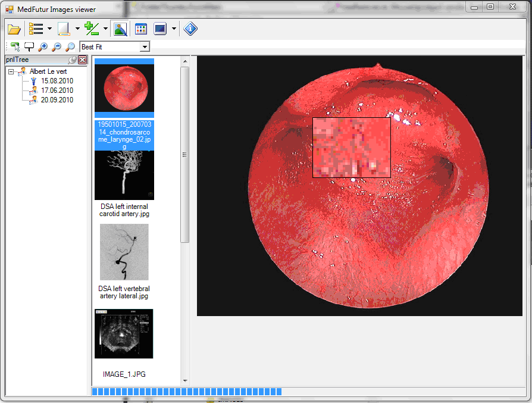Click the DSA left vertebral artery lateral.jpg label
Viewport: 532px width, 403px height.
pyautogui.click(x=124, y=292)
